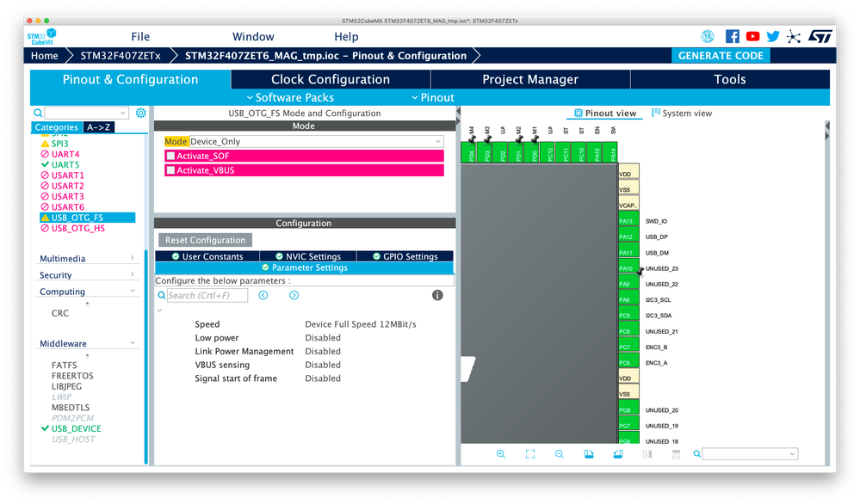Screen dimensions: 860x504
Task: Open the File menu
Action: 140,37
